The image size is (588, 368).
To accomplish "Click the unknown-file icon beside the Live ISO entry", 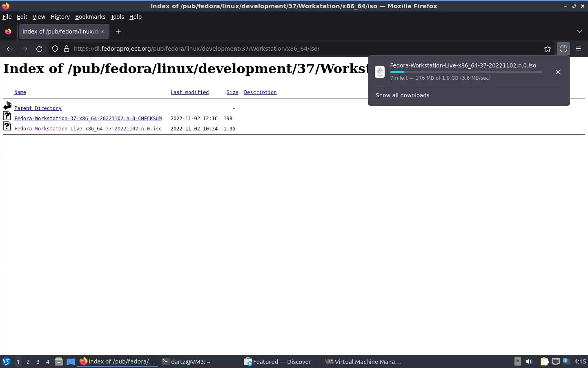I will click(7, 126).
